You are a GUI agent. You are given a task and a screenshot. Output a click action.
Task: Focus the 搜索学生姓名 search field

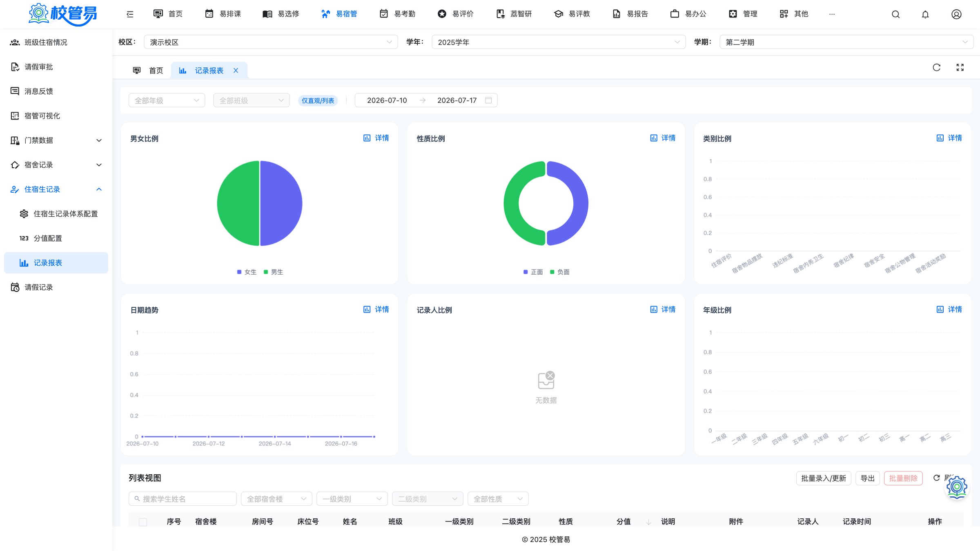click(183, 499)
